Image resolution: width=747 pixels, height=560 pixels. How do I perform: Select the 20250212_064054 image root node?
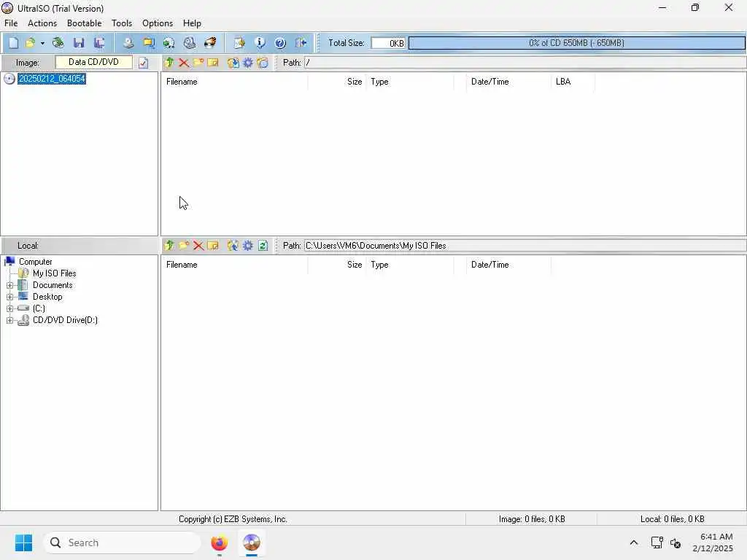coord(52,79)
